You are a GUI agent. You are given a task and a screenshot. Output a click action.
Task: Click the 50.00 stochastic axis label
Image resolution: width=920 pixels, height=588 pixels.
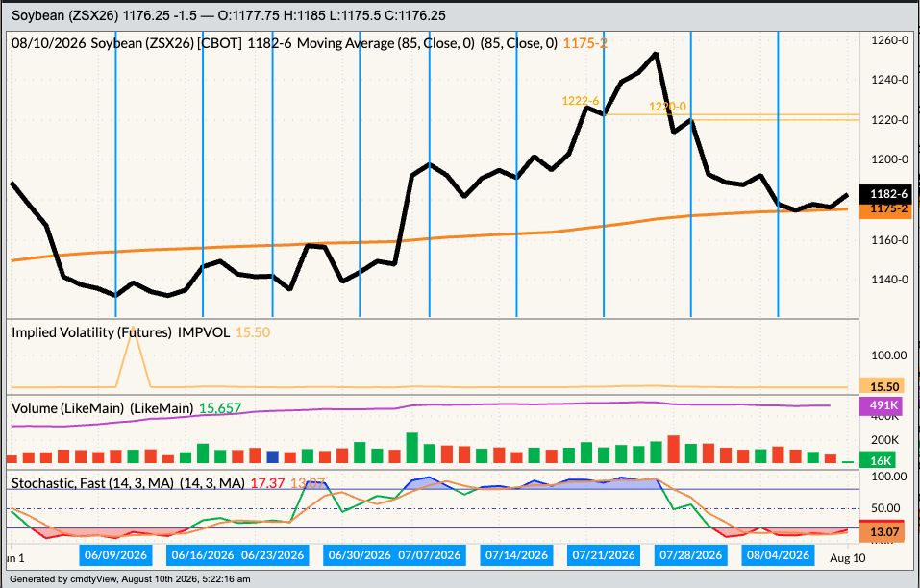click(x=885, y=508)
